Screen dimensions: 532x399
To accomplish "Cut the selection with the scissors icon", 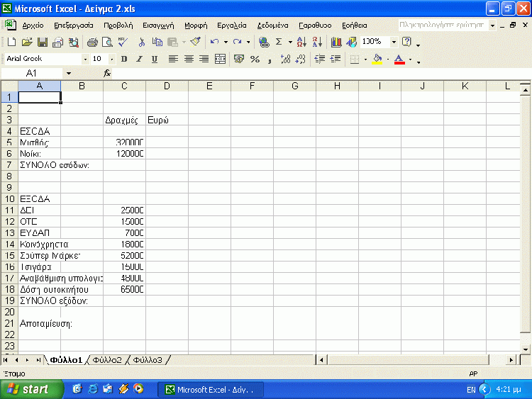I will pyautogui.click(x=142, y=42).
